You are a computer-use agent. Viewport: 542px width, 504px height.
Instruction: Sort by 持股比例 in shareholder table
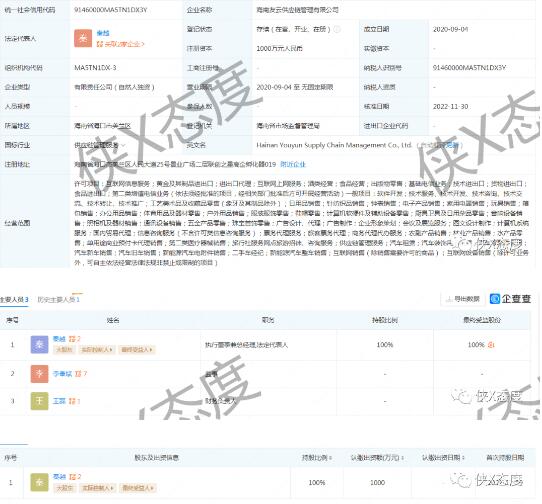317,458
